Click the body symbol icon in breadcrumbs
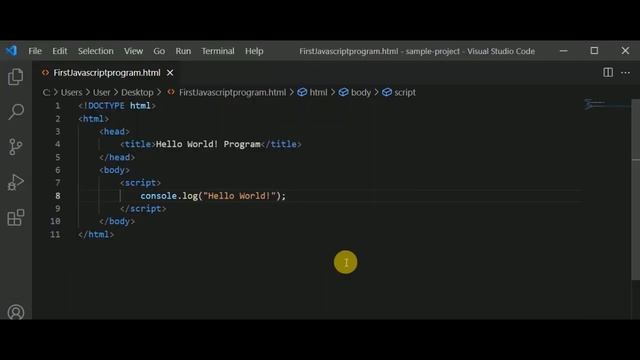The width and height of the screenshot is (640, 360). click(x=344, y=92)
